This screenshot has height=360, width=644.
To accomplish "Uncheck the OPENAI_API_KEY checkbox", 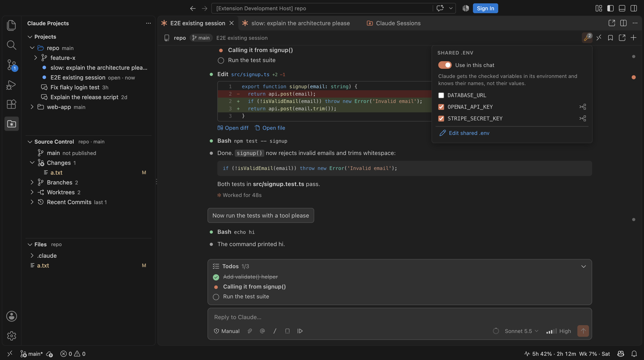I will point(441,107).
